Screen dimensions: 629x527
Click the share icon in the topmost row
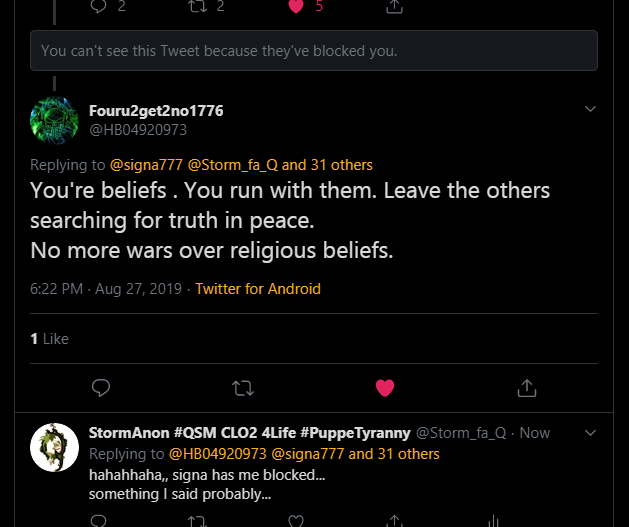[394, 6]
